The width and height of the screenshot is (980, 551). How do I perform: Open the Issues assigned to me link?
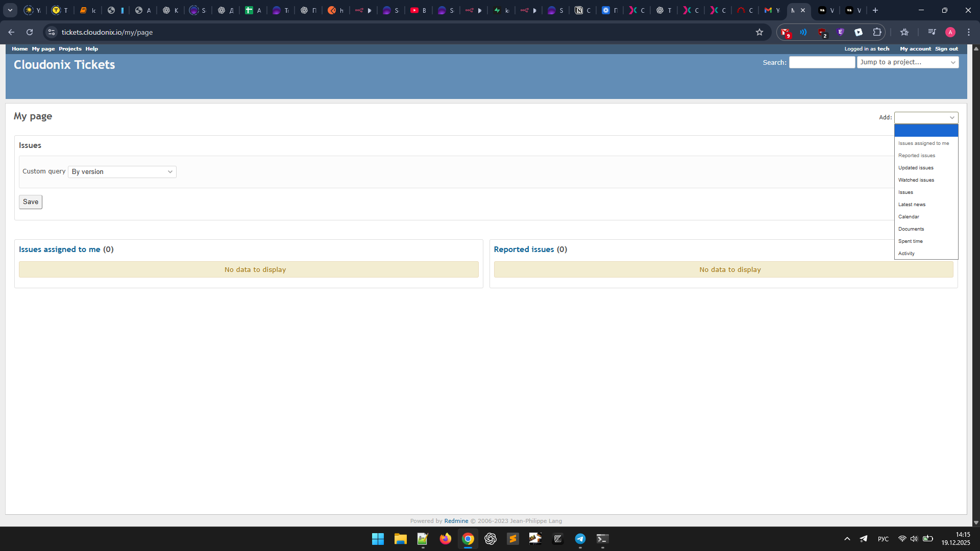[59, 249]
